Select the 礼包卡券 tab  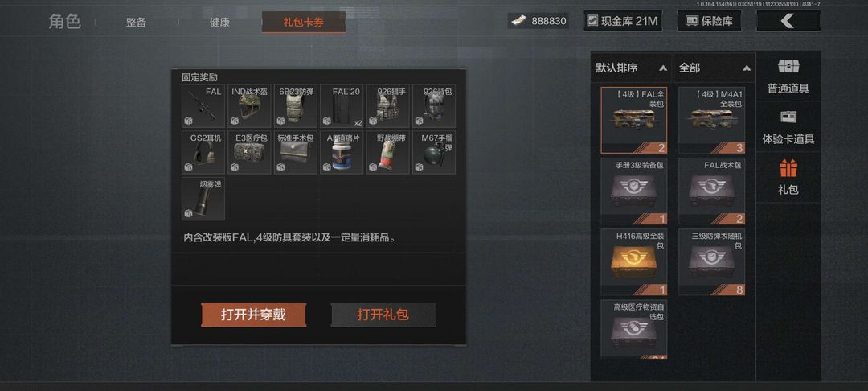(x=303, y=23)
